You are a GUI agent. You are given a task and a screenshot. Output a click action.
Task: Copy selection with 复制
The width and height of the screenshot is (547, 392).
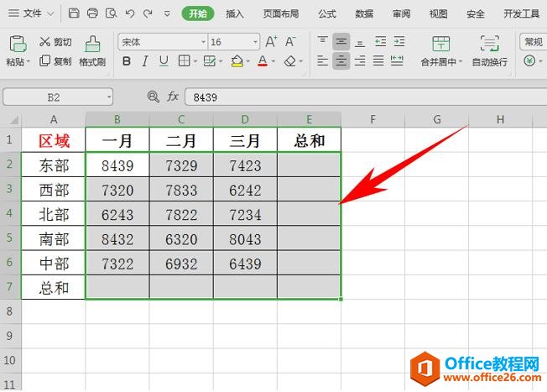pos(55,61)
